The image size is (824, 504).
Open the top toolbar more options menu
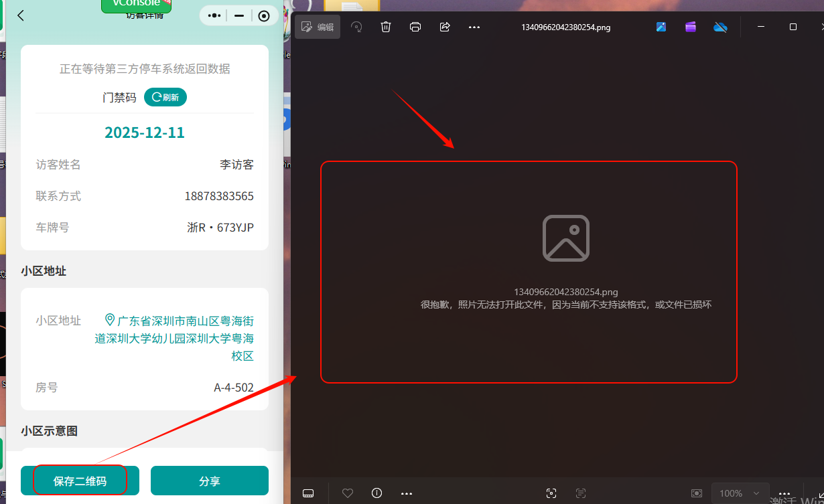tap(474, 27)
